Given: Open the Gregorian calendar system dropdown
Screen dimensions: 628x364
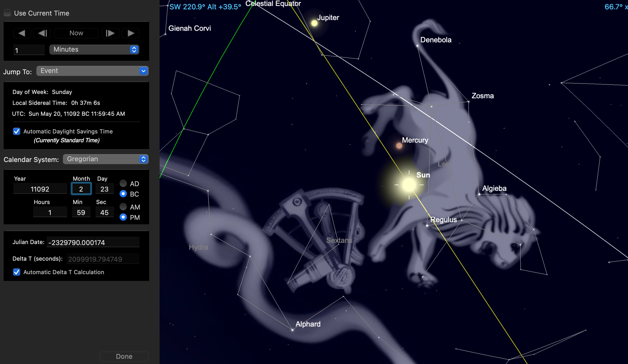Looking at the screenshot, I should tap(106, 159).
